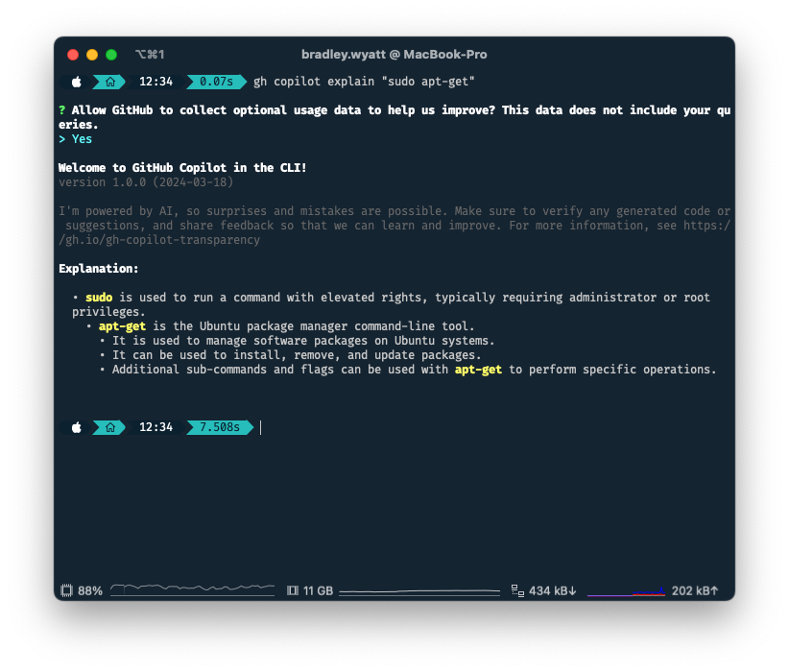
Task: Click the CPU usage history graph
Action: click(192, 590)
